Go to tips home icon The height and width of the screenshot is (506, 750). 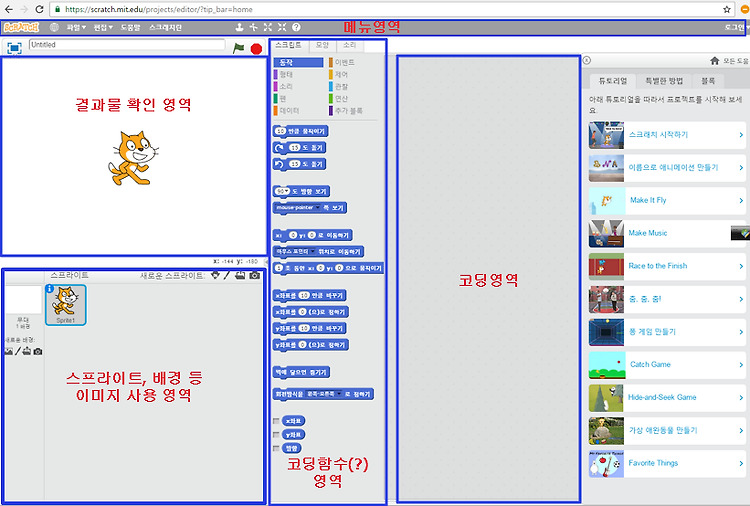(x=715, y=61)
